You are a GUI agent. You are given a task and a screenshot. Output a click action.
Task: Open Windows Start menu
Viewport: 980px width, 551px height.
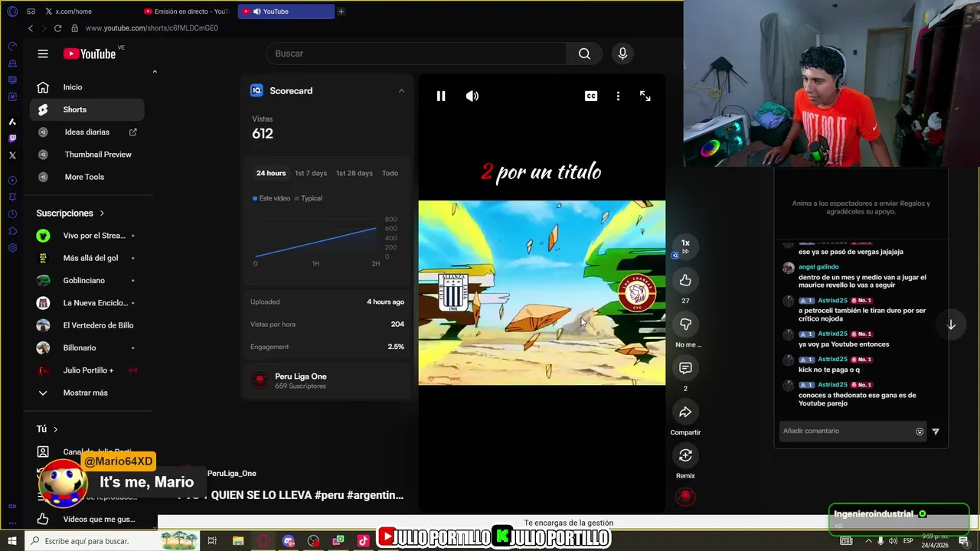pyautogui.click(x=12, y=541)
